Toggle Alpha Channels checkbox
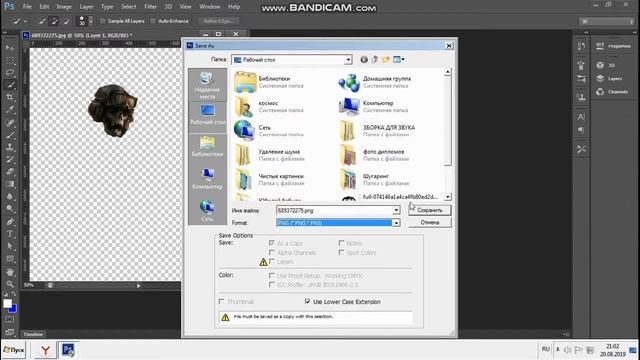Screen dimensions: 640x360 (271, 253)
